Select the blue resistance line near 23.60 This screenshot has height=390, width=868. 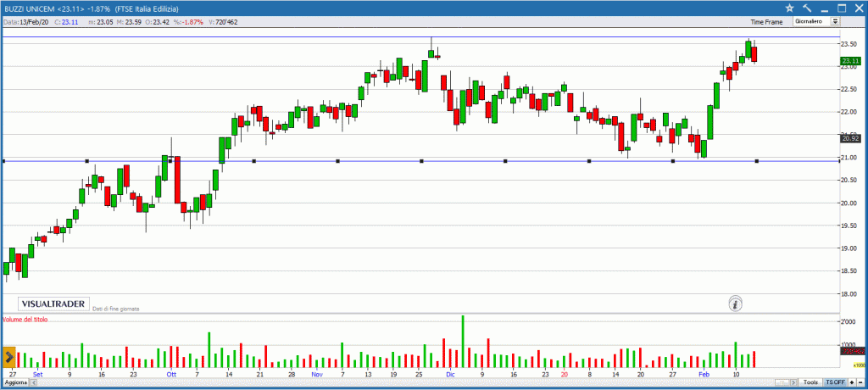click(x=420, y=37)
